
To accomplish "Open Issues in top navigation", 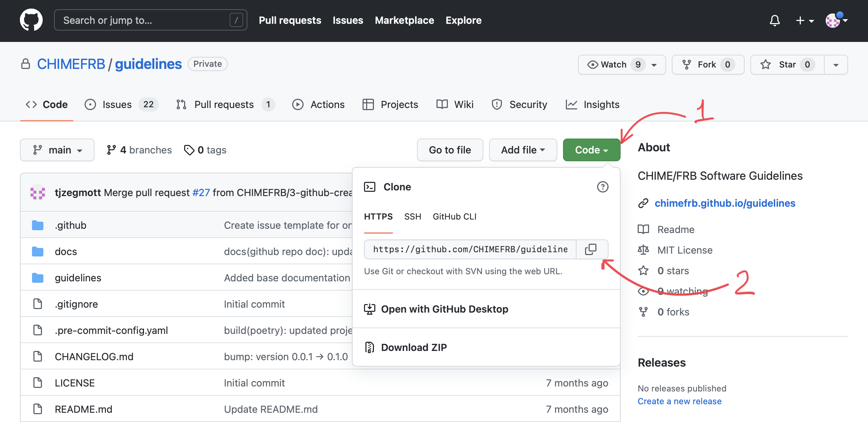I will (x=348, y=20).
